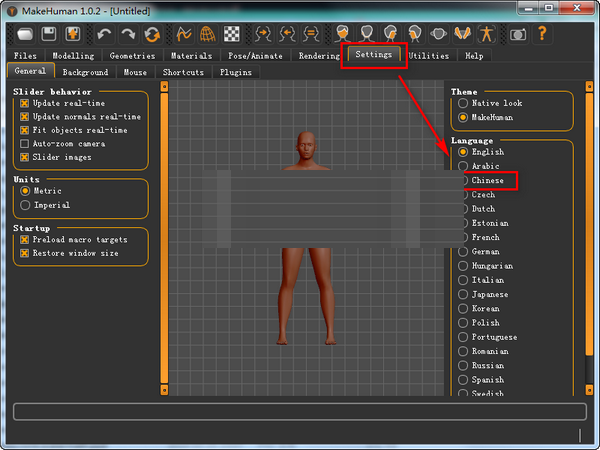
Task: Open the Modelling tab
Action: point(73,56)
